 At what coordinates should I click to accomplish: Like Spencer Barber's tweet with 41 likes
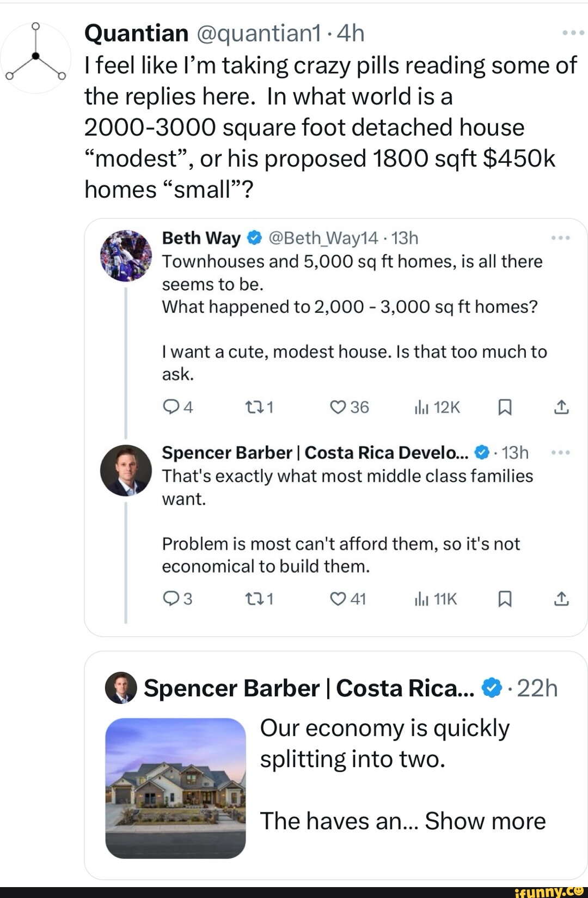click(x=338, y=599)
